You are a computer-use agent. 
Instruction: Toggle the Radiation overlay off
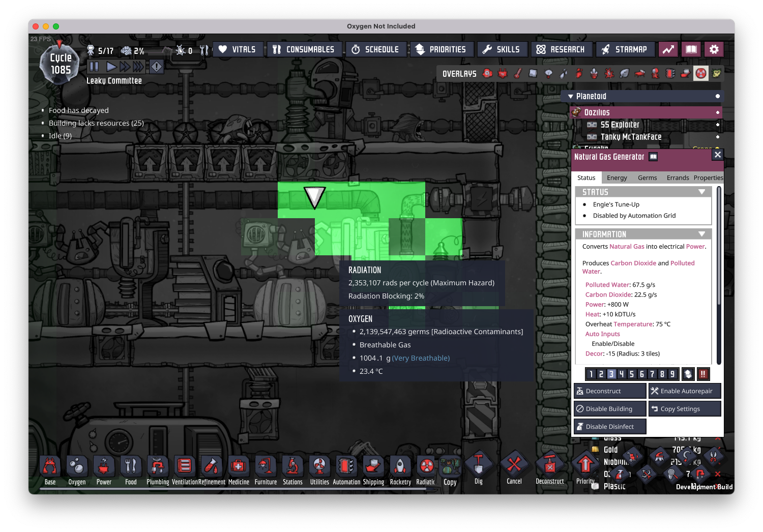click(x=701, y=74)
